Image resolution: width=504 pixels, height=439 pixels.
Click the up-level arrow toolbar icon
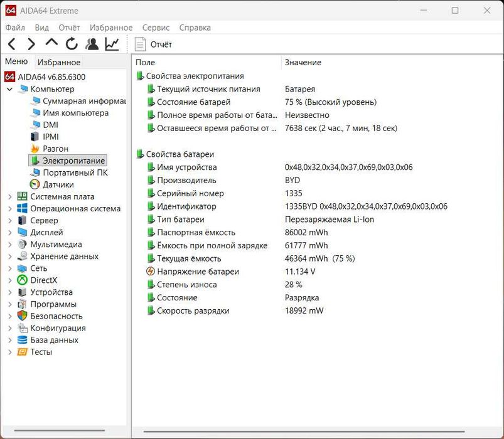51,43
